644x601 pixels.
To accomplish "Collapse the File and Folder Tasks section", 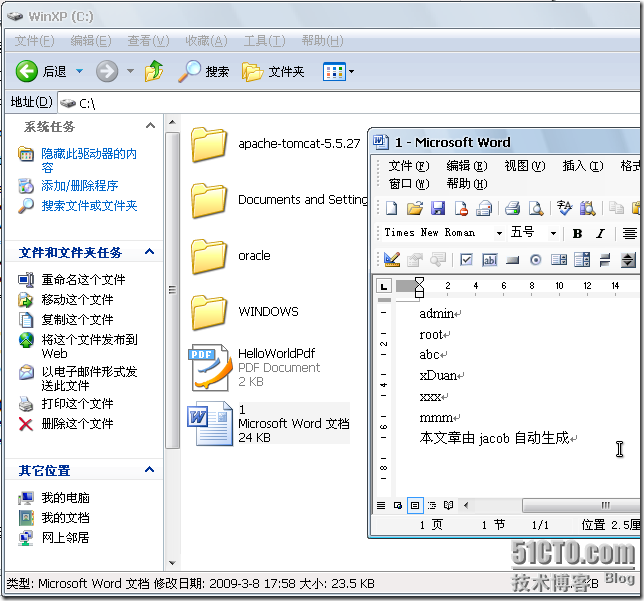I will coord(150,251).
